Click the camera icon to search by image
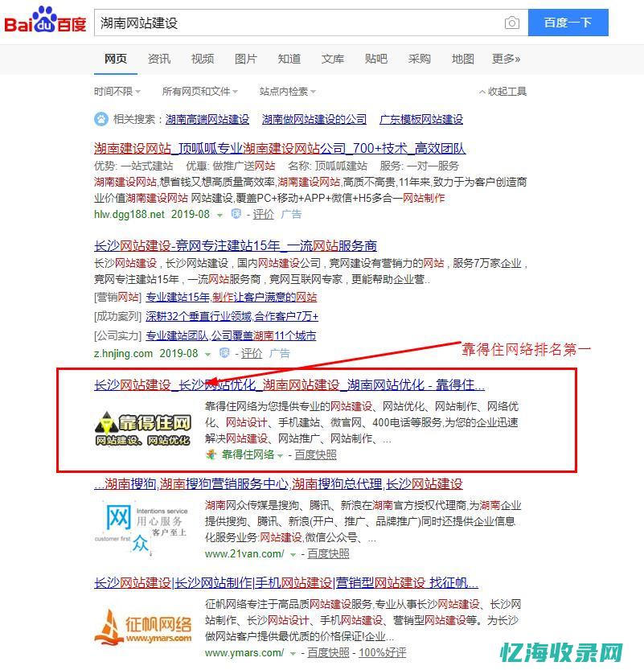Screen dimensions: 644x670 (x=512, y=23)
